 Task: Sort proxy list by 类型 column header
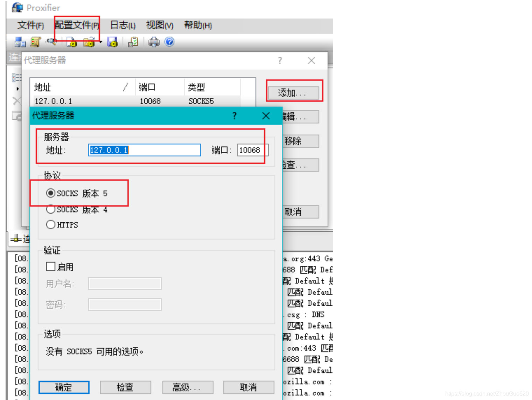pyautogui.click(x=212, y=87)
